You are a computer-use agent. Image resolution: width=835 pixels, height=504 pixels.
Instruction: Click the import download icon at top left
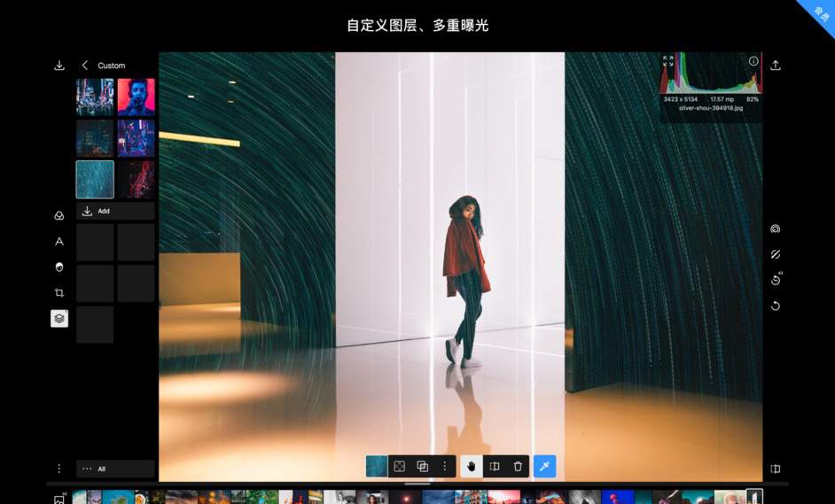[59, 66]
